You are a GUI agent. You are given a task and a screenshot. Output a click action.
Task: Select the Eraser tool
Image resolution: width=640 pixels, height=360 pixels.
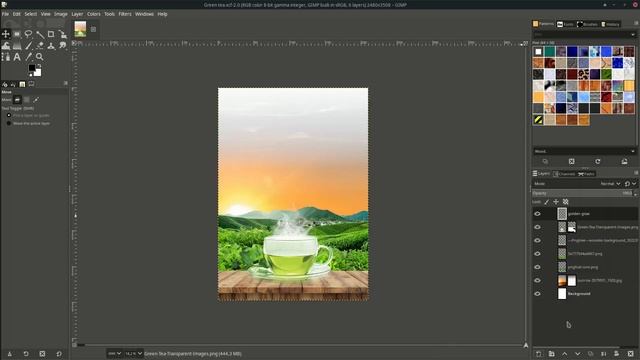(40, 46)
